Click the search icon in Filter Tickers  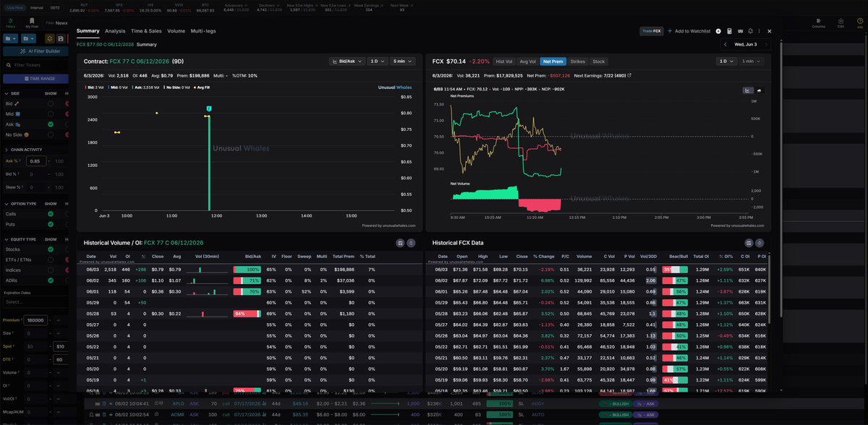click(x=9, y=65)
